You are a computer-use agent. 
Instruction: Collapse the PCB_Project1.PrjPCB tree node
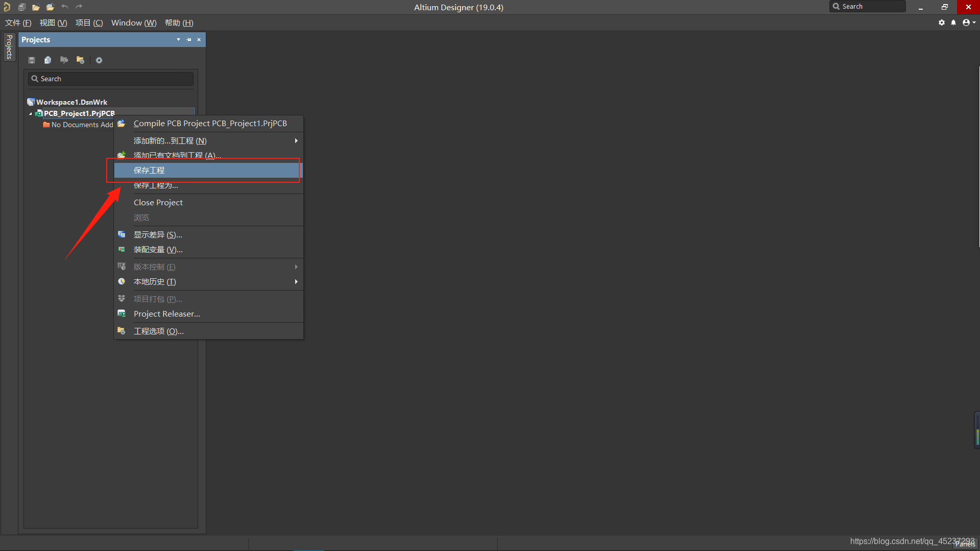pos(31,114)
